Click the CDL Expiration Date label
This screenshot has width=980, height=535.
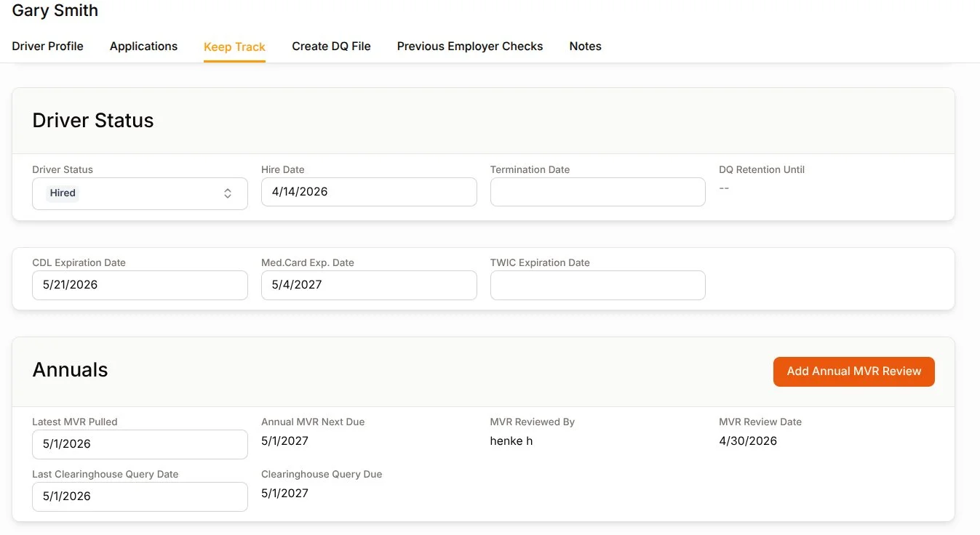(79, 262)
